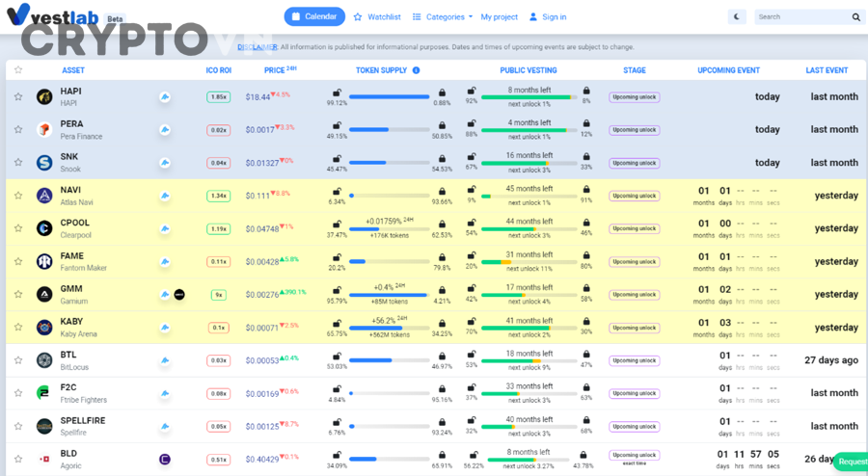Click the Token Supply info icon
868x476 pixels.
[417, 70]
